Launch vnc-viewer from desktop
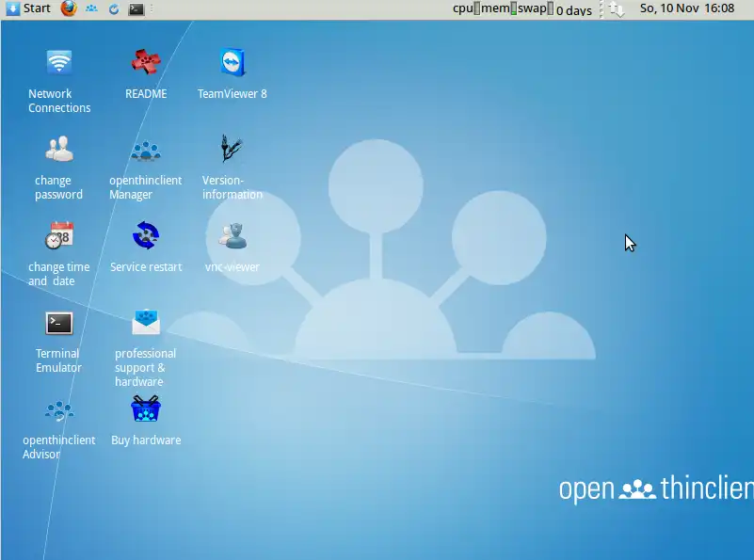This screenshot has height=560, width=754. pos(233,235)
